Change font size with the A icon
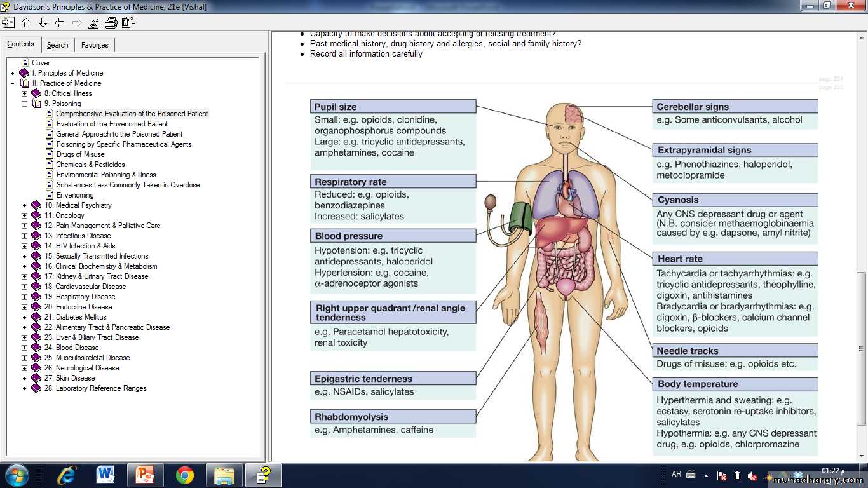This screenshot has width=868, height=488. (x=93, y=24)
